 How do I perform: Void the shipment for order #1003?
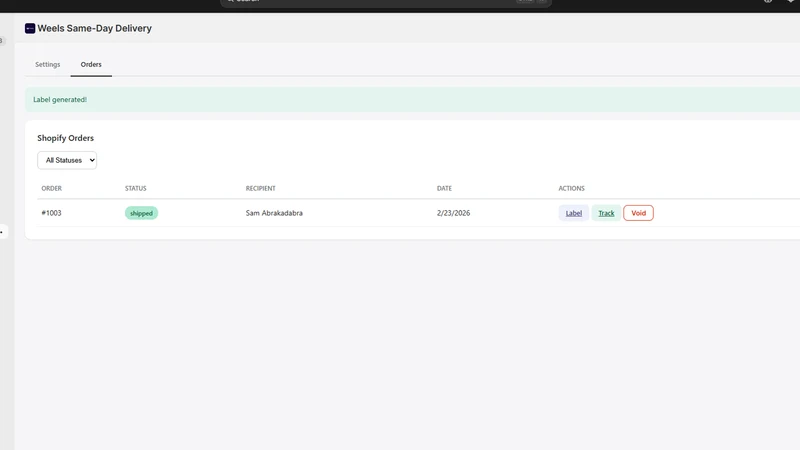[638, 213]
